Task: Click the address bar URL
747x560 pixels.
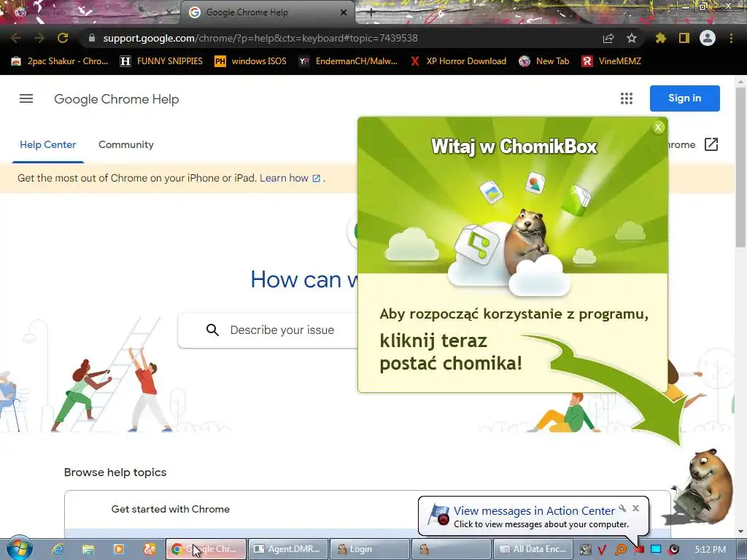Action: pyautogui.click(x=260, y=38)
